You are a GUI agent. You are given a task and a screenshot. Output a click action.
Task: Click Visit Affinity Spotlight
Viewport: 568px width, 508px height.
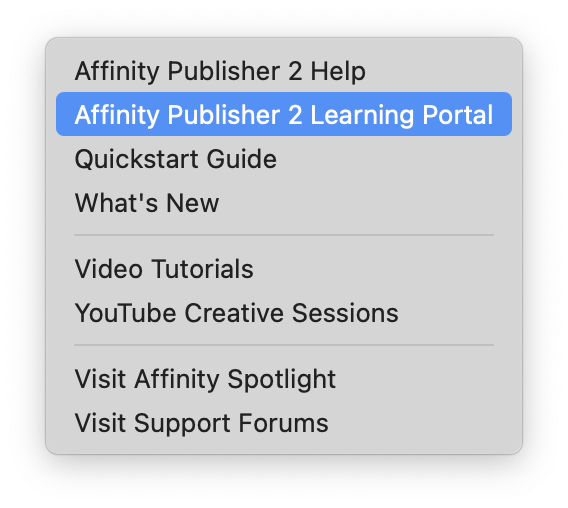[284, 379]
